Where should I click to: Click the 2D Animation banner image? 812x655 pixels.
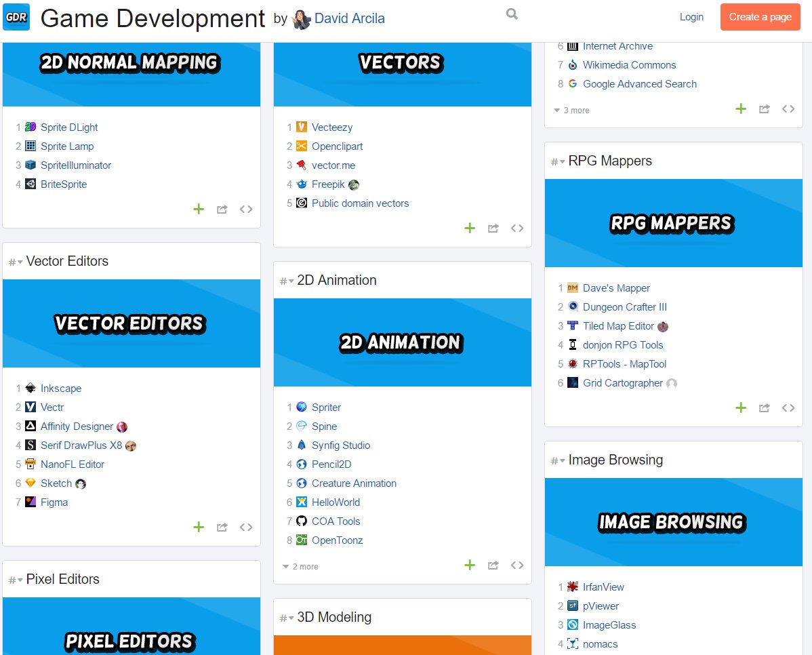(403, 342)
